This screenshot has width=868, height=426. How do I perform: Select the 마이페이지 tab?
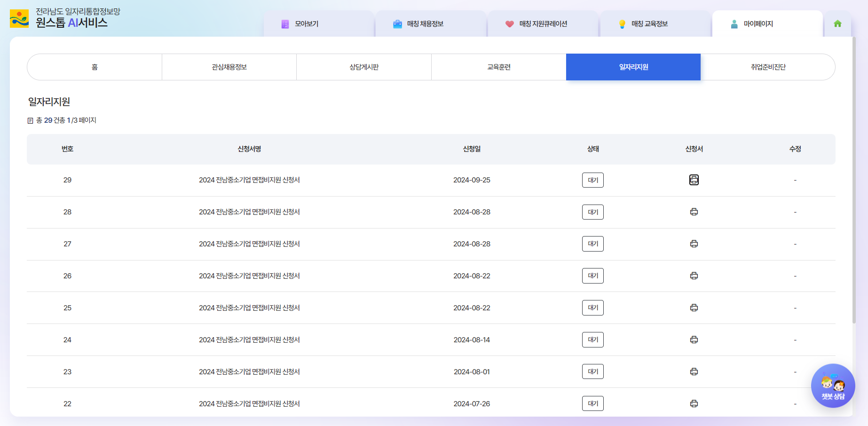[767, 24]
